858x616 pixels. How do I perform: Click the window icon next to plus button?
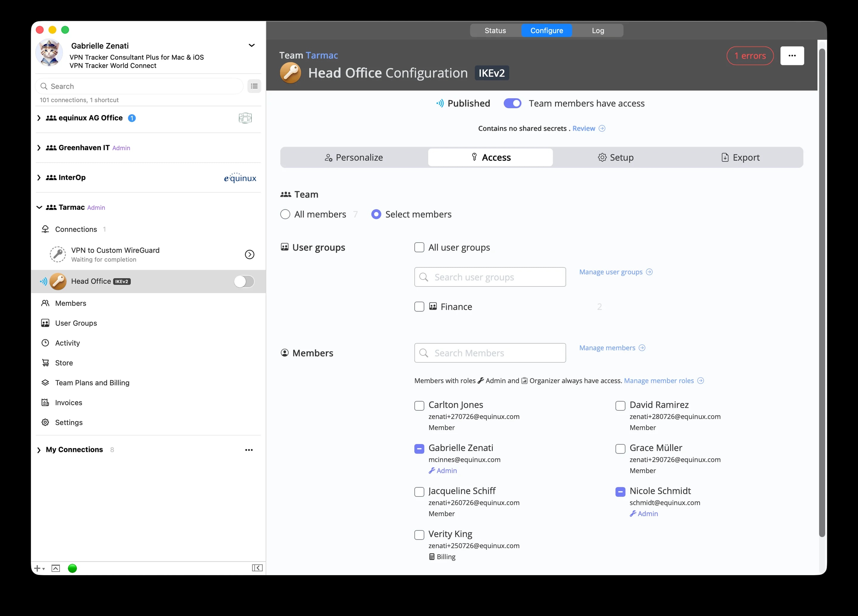point(56,568)
